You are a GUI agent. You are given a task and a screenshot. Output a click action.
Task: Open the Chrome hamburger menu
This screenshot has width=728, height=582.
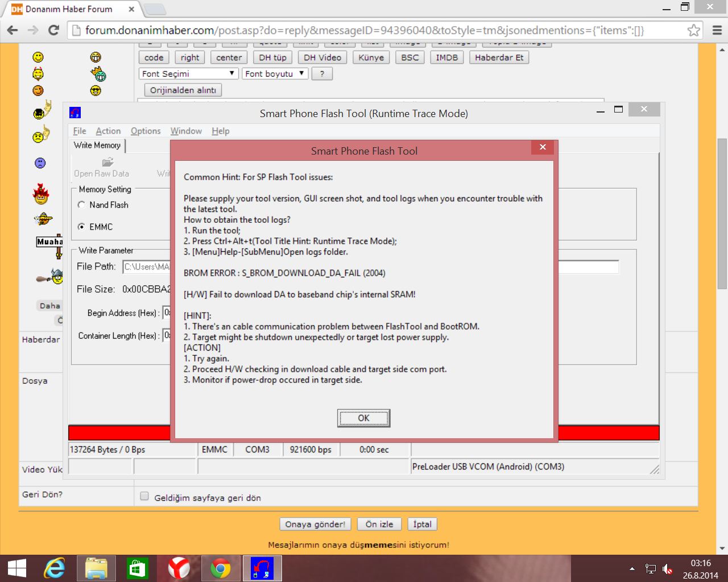click(717, 30)
